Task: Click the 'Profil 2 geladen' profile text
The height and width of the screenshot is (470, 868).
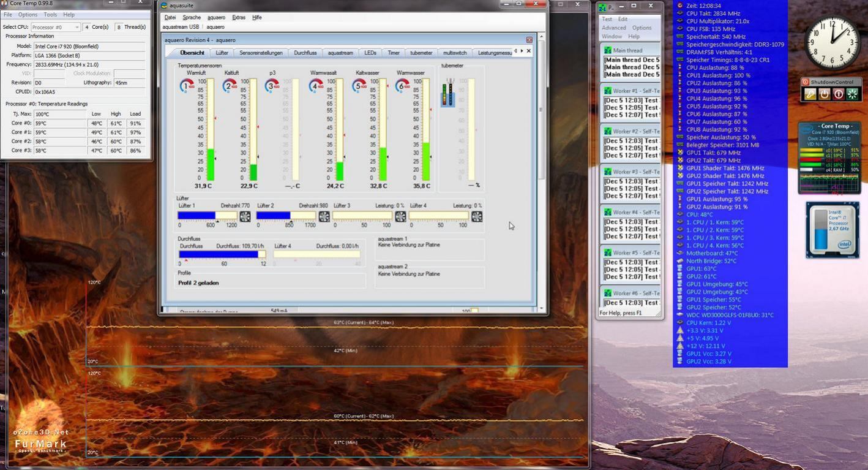Action: coord(198,283)
